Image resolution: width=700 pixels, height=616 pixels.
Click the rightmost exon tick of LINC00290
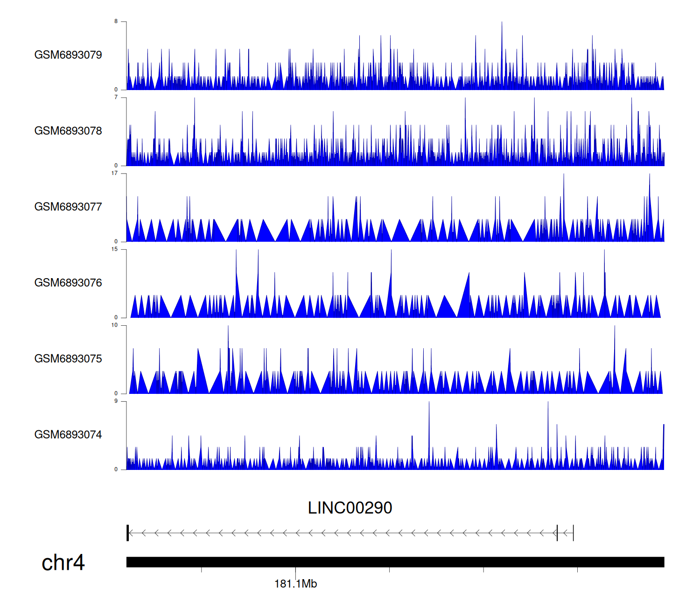point(573,533)
